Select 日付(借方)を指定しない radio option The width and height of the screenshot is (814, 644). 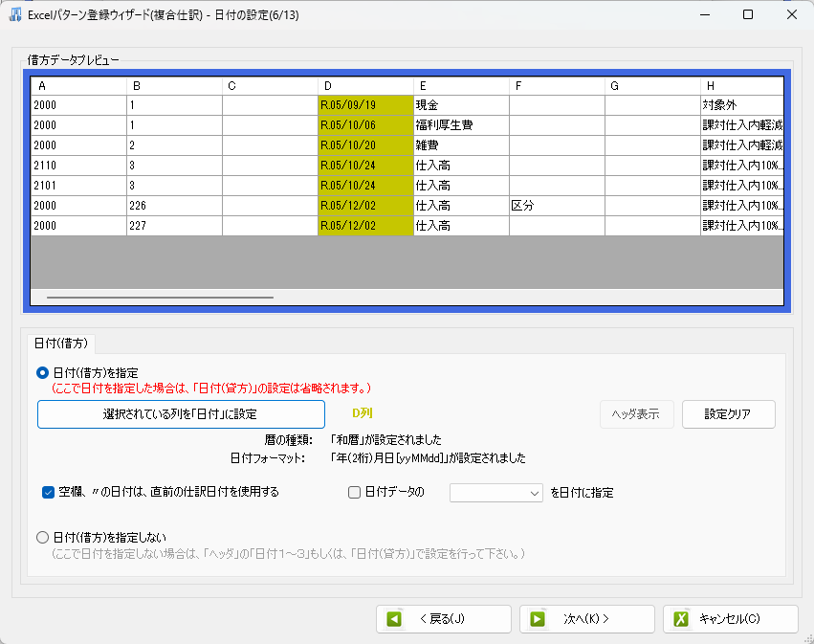42,537
